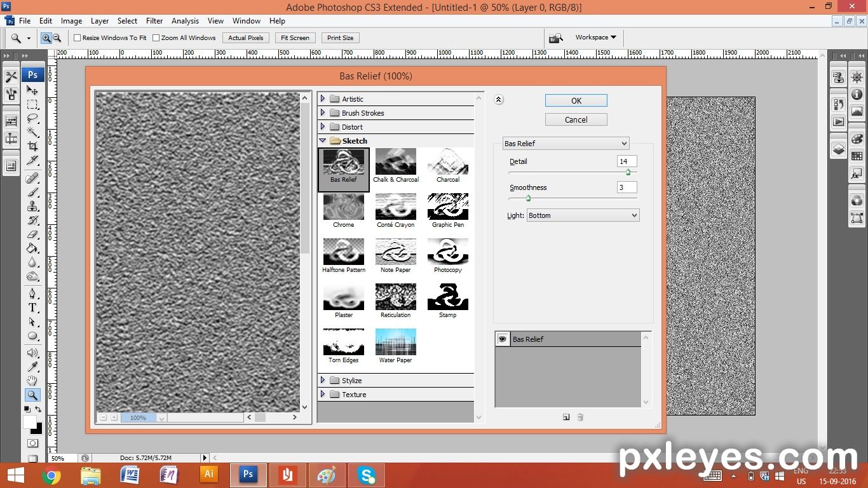Click the Detail slider handle
This screenshot has height=488, width=868.
(628, 172)
